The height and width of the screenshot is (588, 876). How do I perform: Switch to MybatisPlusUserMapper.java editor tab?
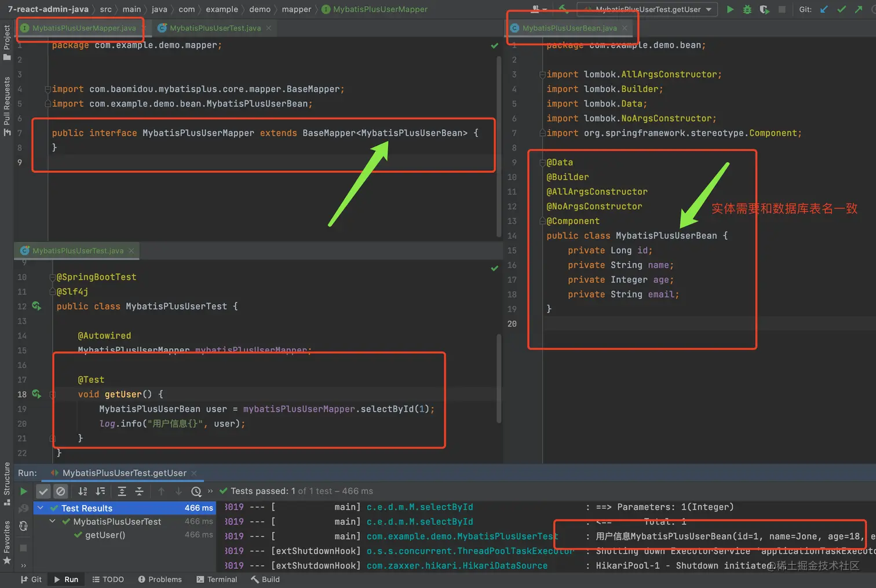click(x=84, y=28)
